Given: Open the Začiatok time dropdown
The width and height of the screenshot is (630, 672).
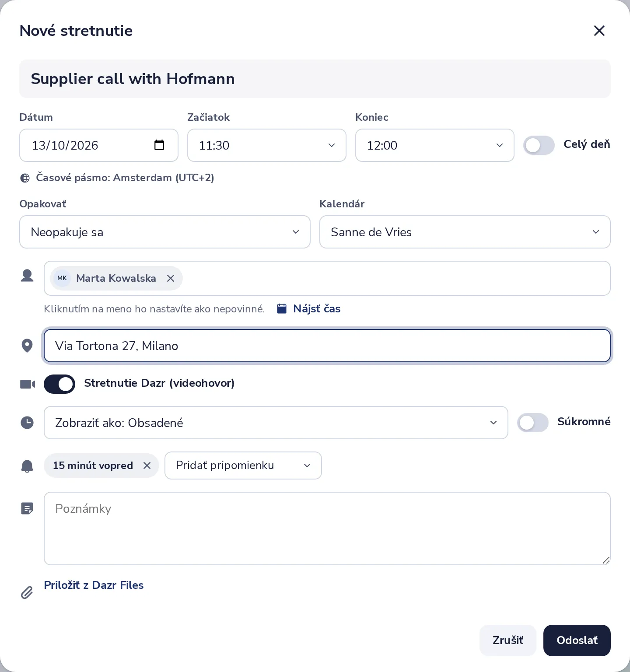Looking at the screenshot, I should pyautogui.click(x=267, y=145).
